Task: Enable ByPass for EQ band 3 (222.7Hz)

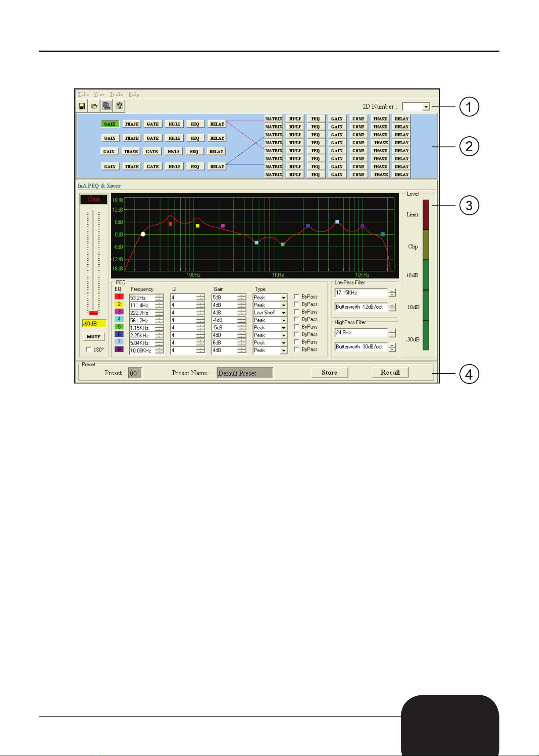Action: click(296, 312)
